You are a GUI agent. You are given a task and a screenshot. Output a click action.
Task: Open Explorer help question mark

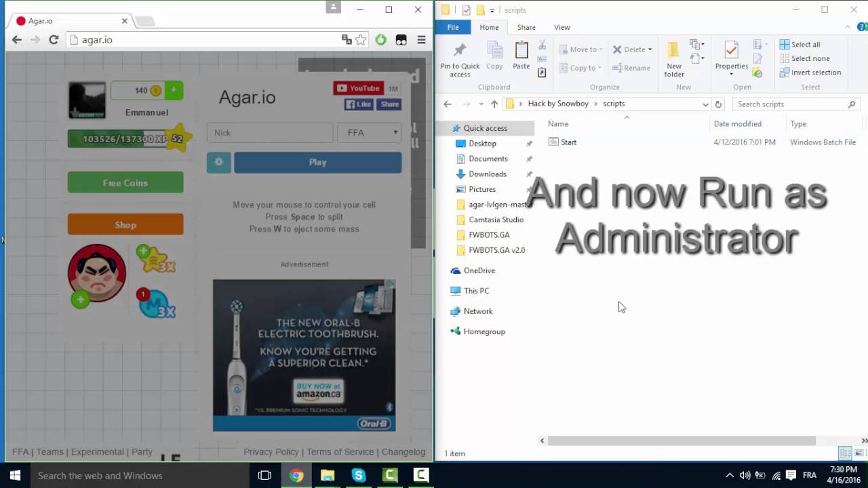point(861,27)
